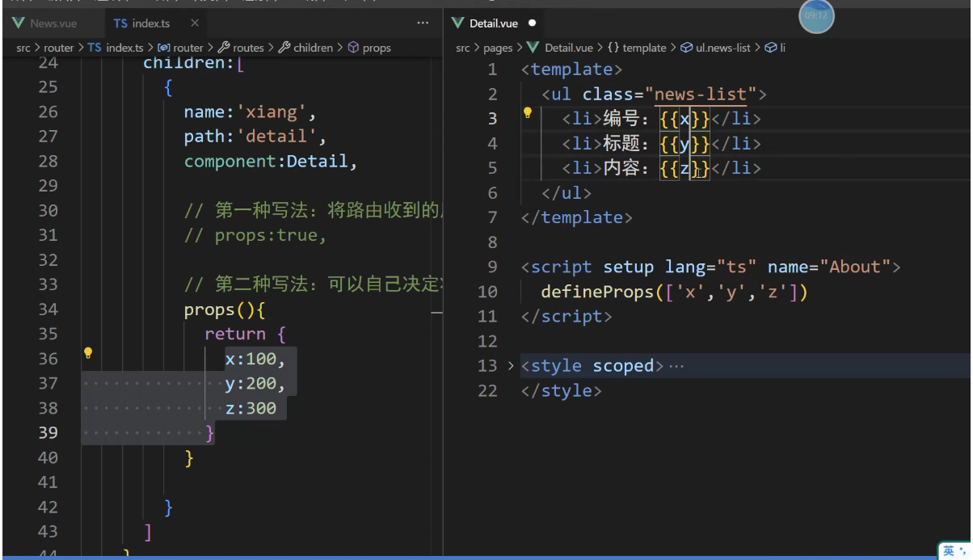Open 'src' breadcrumb in Detail.vue editor
973x560 pixels.
[x=463, y=48]
